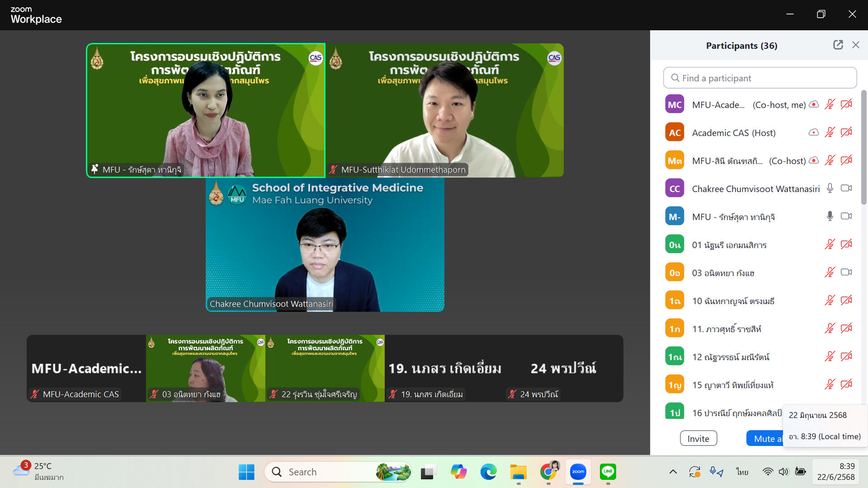Screen dimensions: 868x488
Task: Click the Invite button
Action: point(698,438)
